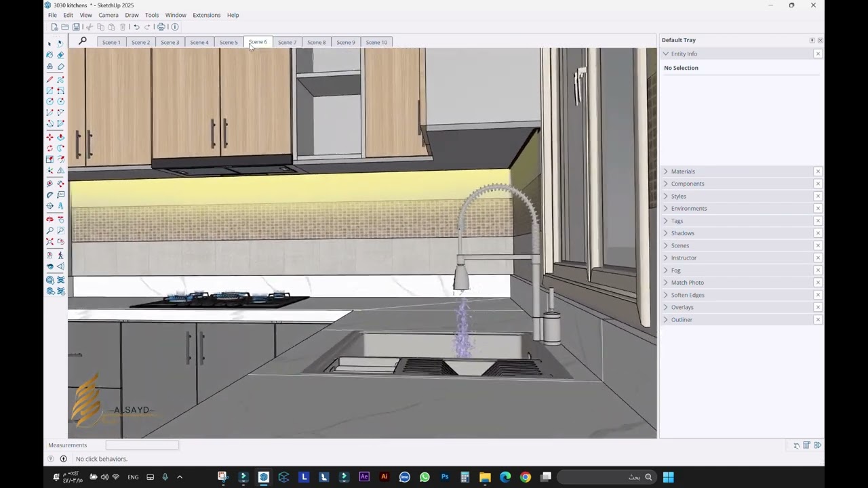Open the Camera menu
This screenshot has width=868, height=488.
coord(108,15)
